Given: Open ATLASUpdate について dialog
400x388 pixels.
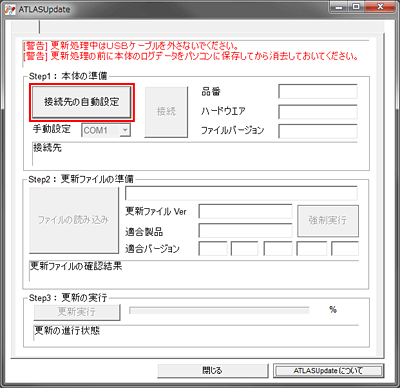Looking at the screenshot, I should pyautogui.click(x=328, y=371).
